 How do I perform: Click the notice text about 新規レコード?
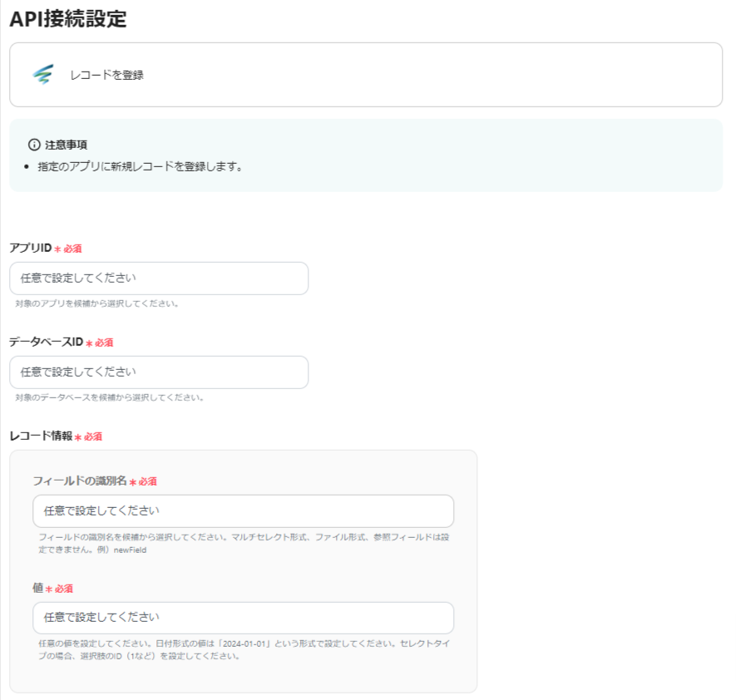(140, 166)
